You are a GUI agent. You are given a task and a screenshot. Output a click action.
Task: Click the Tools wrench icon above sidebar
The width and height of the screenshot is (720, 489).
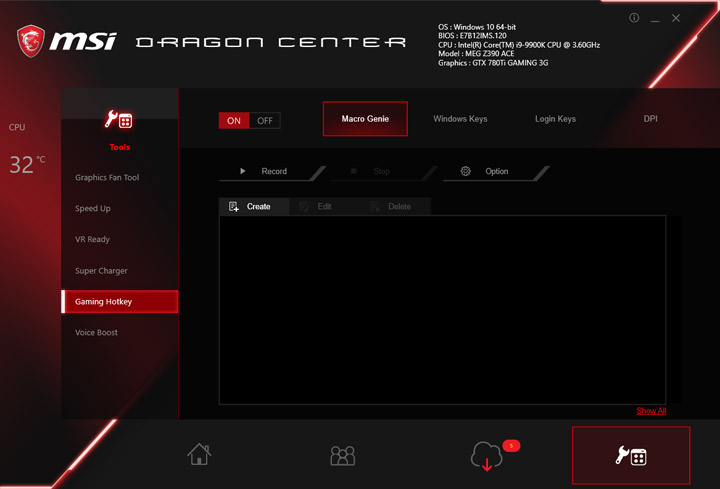pyautogui.click(x=119, y=119)
